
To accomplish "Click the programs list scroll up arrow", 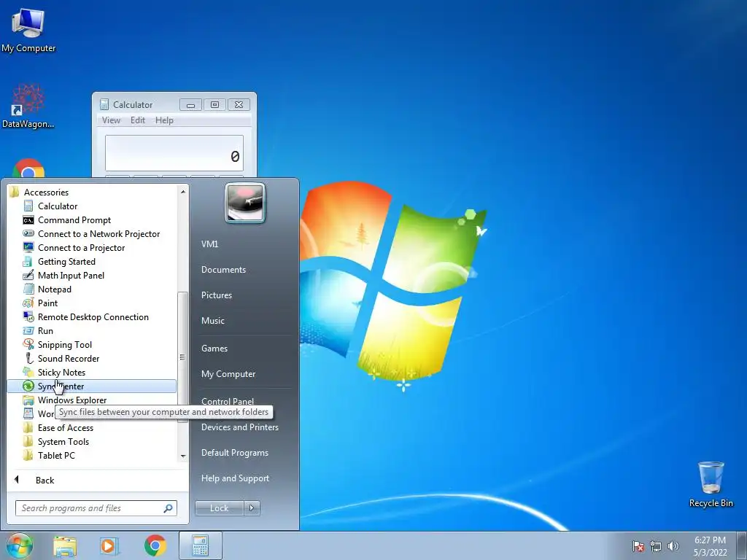I will [183, 192].
